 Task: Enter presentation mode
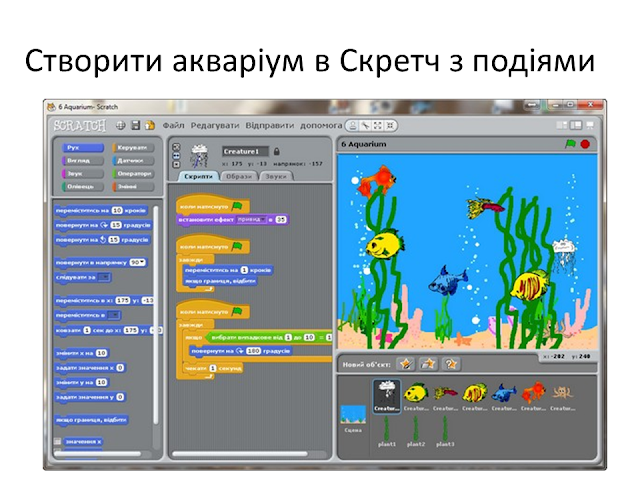click(x=590, y=125)
